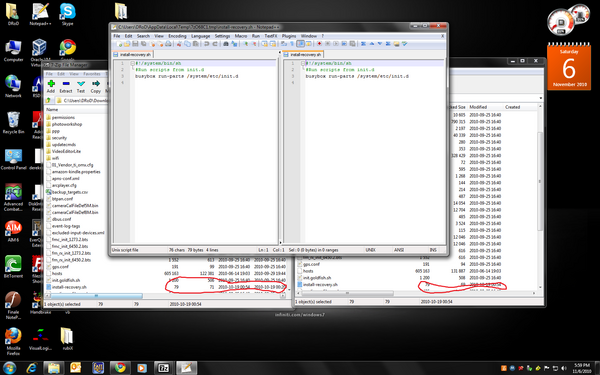This screenshot has height=375, width=600.
Task: Select the Recycle Bin desktop icon
Action: click(x=13, y=122)
